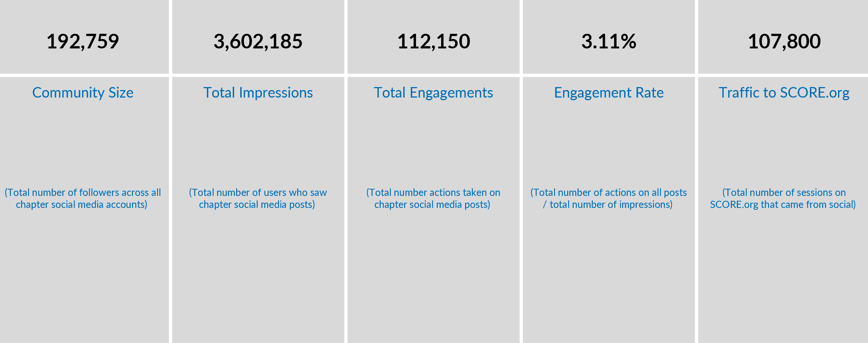Click the 112,150 engagements number
Viewport: 868px width, 343px height.
point(434,41)
